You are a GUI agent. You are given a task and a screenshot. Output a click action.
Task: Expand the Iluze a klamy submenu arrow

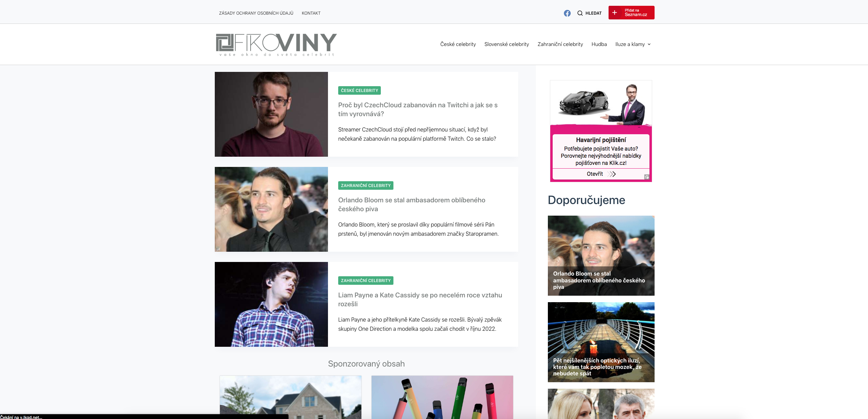point(649,44)
